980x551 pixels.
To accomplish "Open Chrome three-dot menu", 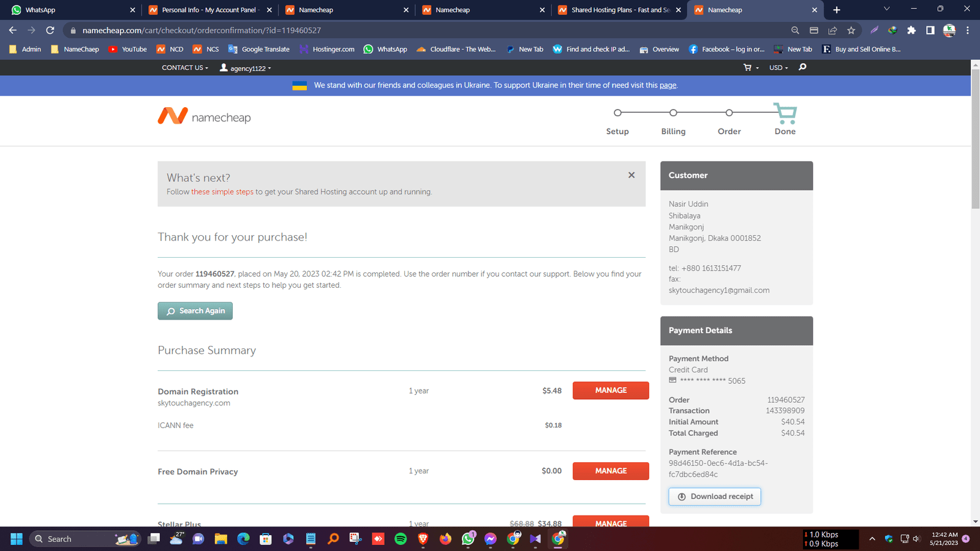I will tap(968, 30).
